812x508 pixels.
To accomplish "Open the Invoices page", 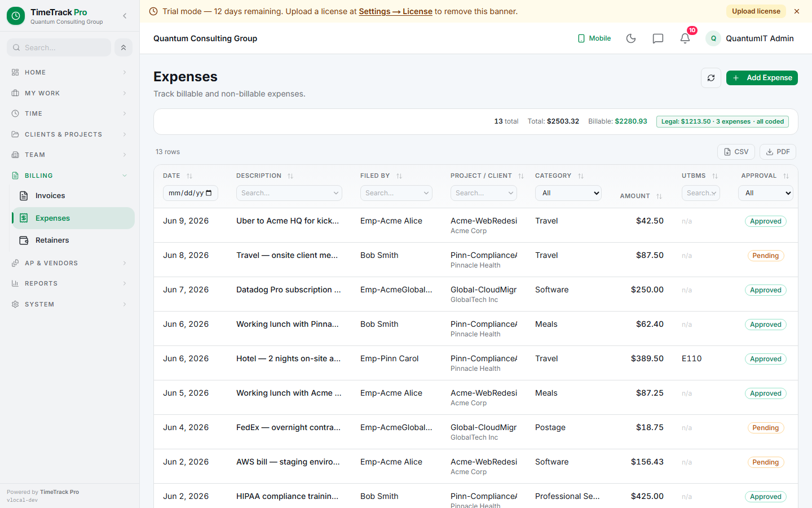I will (x=73, y=196).
